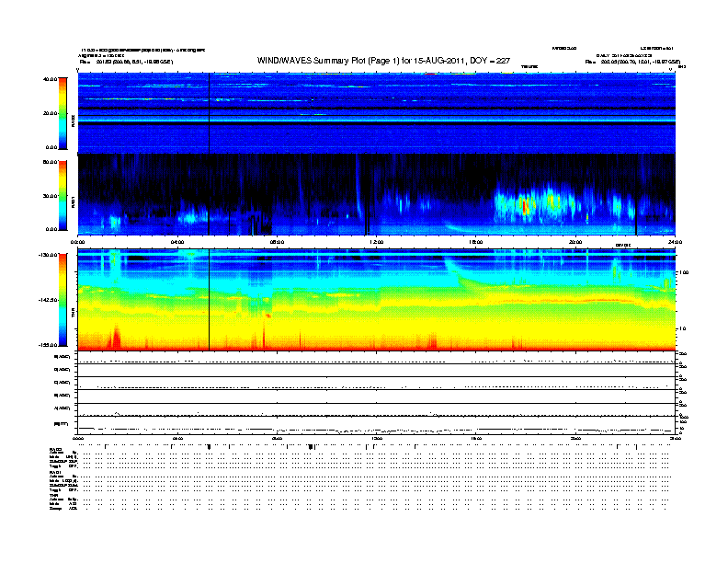Select the 40.00 label on RAD2 color scale
Screen dimensions: 728x563
50,79
